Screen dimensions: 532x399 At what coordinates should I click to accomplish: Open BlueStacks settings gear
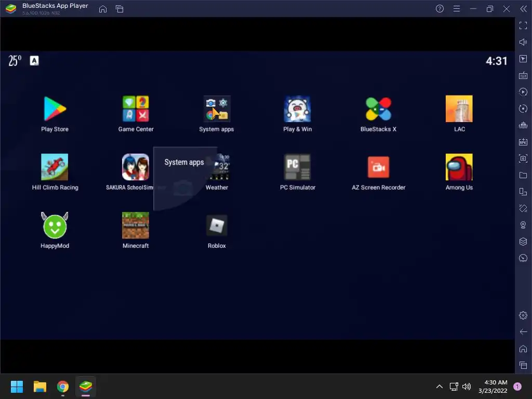point(523,315)
